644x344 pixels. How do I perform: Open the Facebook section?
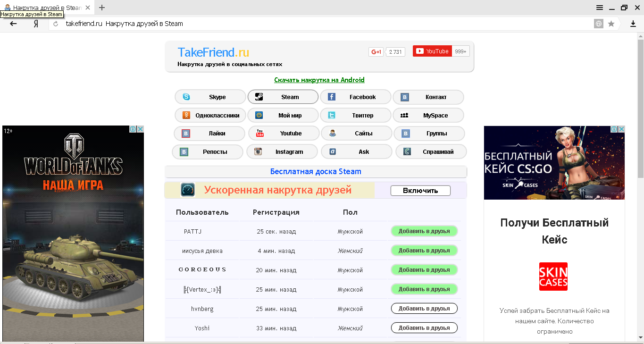coord(356,97)
